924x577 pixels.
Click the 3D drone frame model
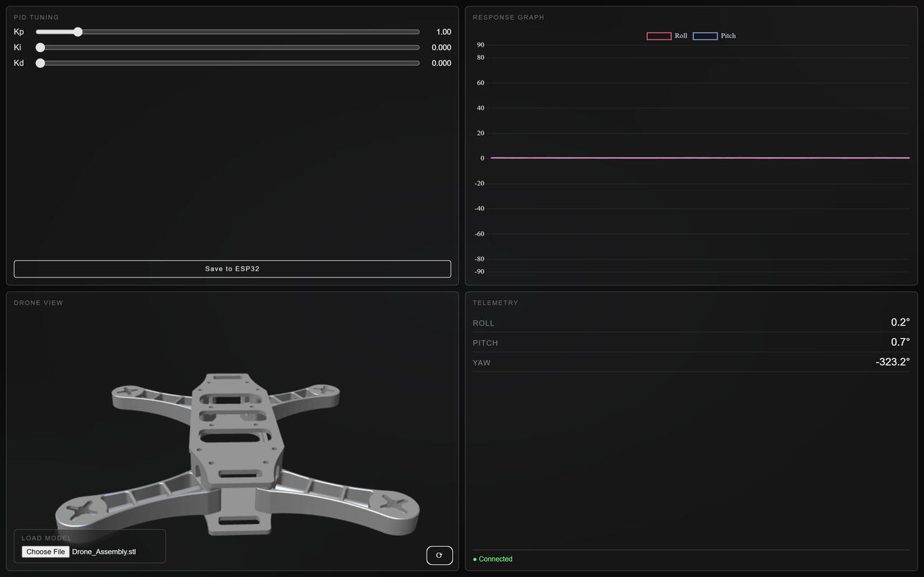coord(237,456)
